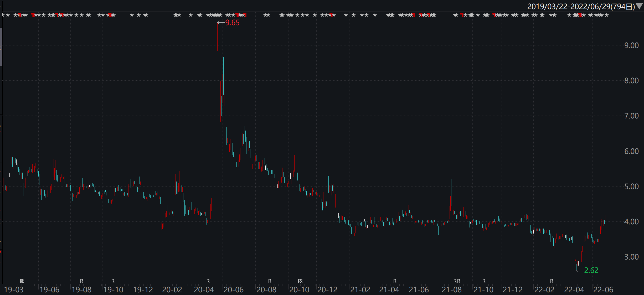Click the R marker above 21-10
The image size is (644, 295).
[x=484, y=281]
